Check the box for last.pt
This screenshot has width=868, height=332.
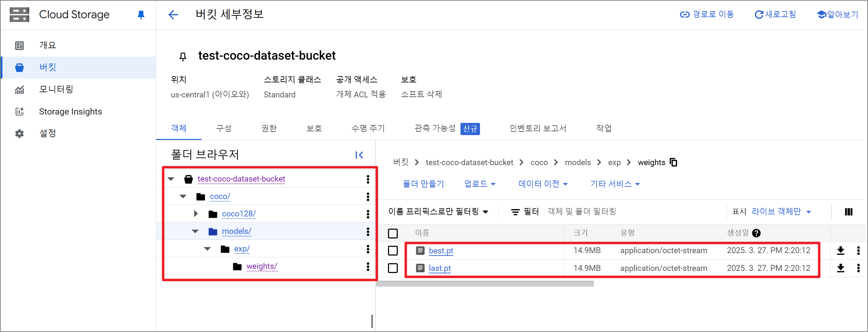point(393,268)
